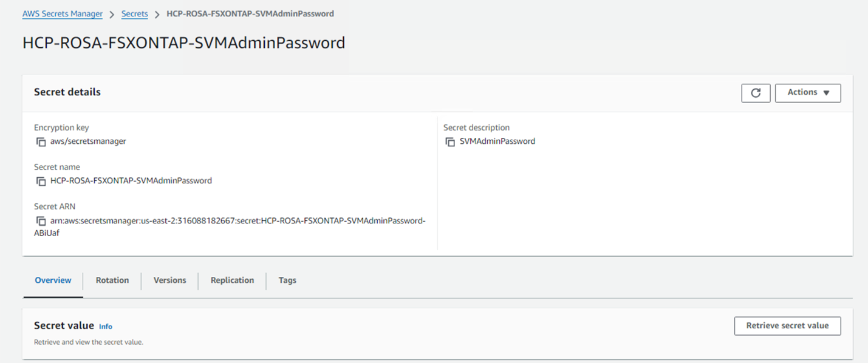Copy the secret name
The image size is (868, 363).
(41, 181)
